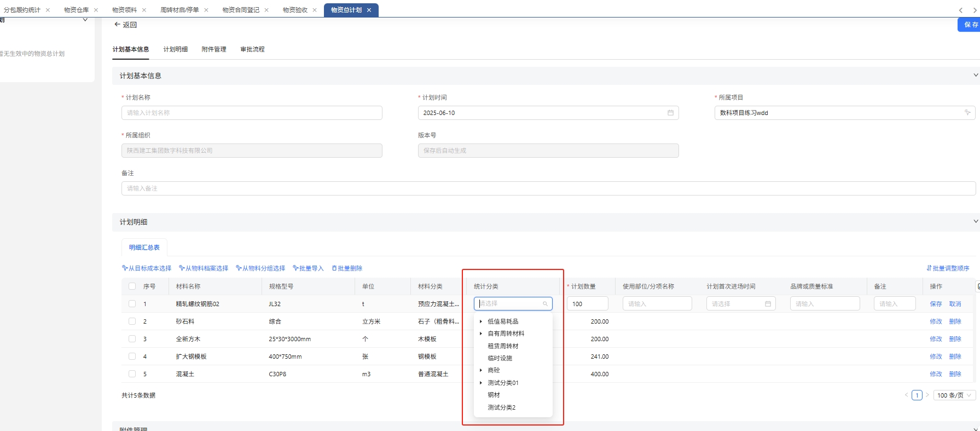Click 批量调整顺序 sort icon
Screen dimensions: 980x431
[x=929, y=268]
